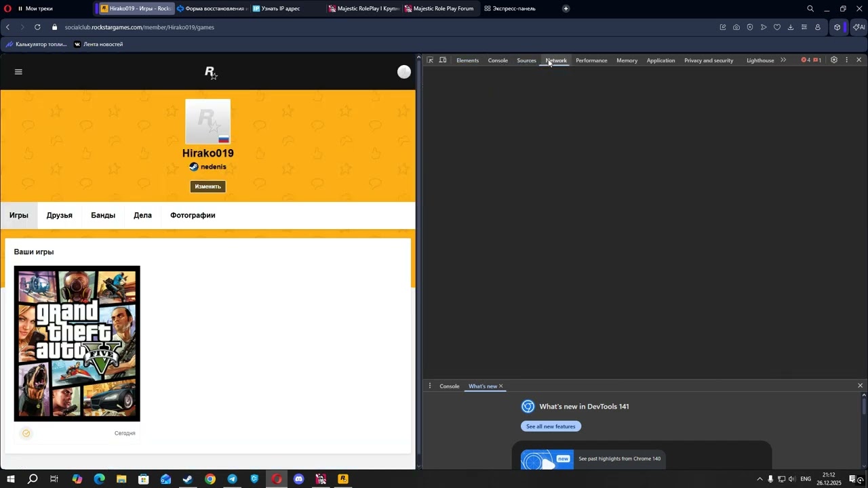
Task: Click See all new features button
Action: point(551,426)
